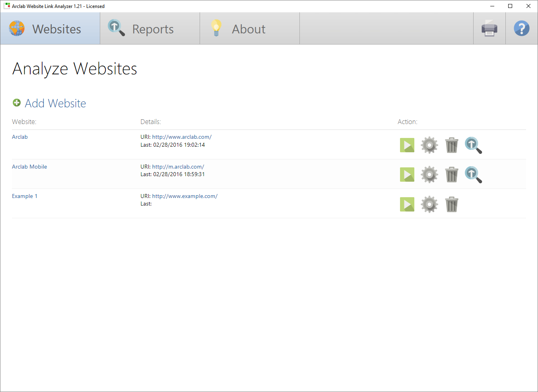The image size is (538, 392).
Task: Delete the Arclab website entry
Action: point(452,145)
